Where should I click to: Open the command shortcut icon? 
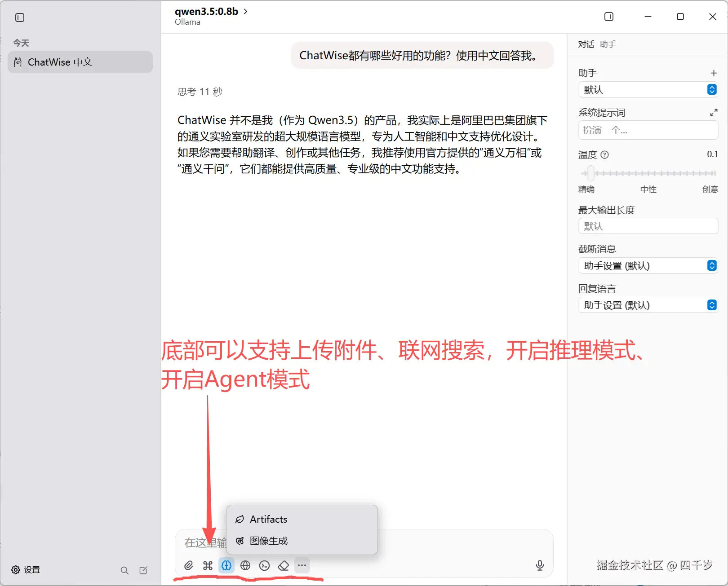click(208, 565)
